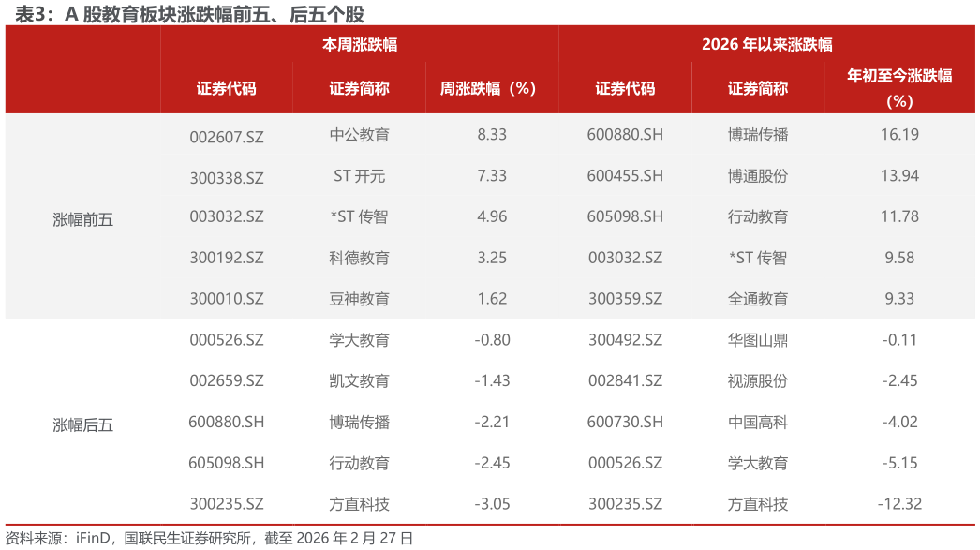Click the *ST 传智 name in right table
This screenshot has width=980, height=550.
pos(759,258)
